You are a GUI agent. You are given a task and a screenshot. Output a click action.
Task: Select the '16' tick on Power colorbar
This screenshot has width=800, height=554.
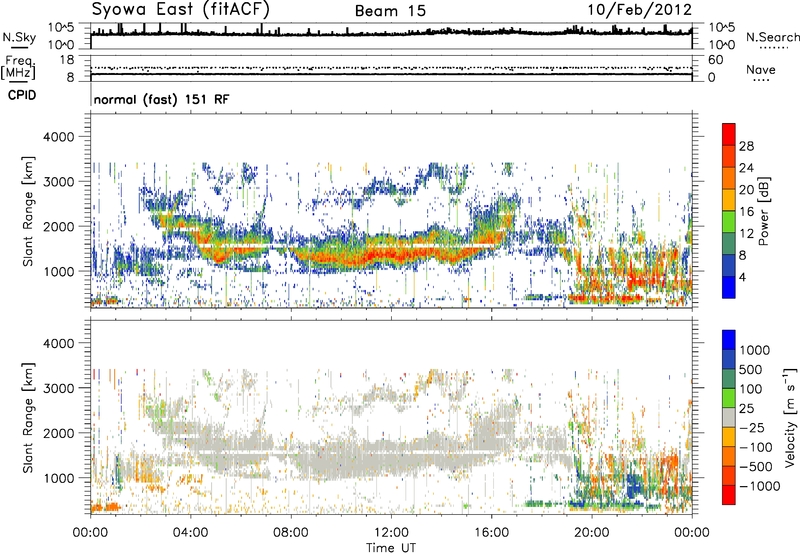coord(746,212)
